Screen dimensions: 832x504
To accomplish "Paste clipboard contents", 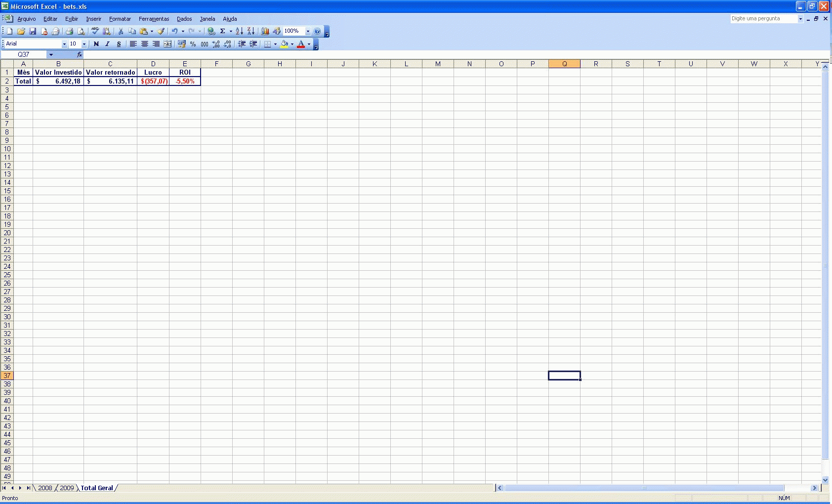I will (144, 31).
